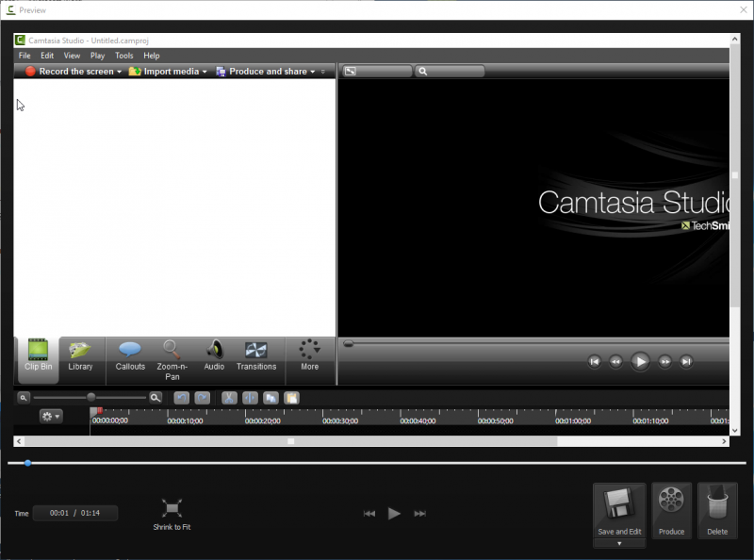Click Produce and share button

(262, 72)
